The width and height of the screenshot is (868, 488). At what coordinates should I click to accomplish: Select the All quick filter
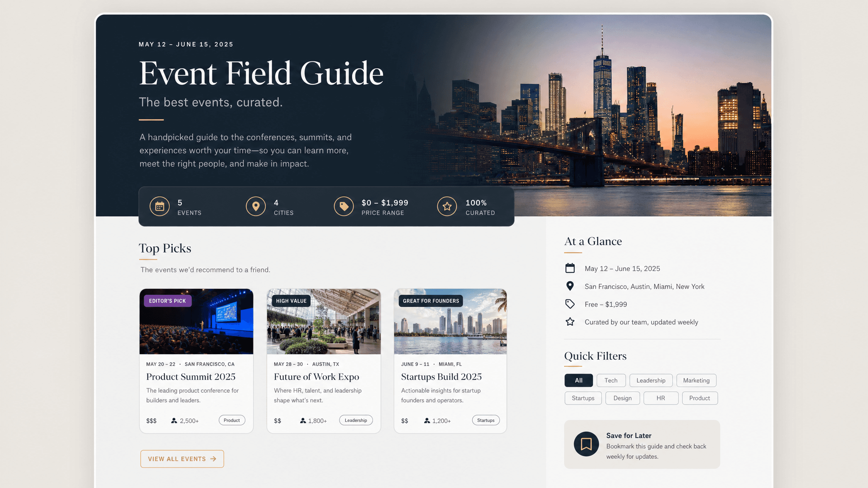point(579,380)
